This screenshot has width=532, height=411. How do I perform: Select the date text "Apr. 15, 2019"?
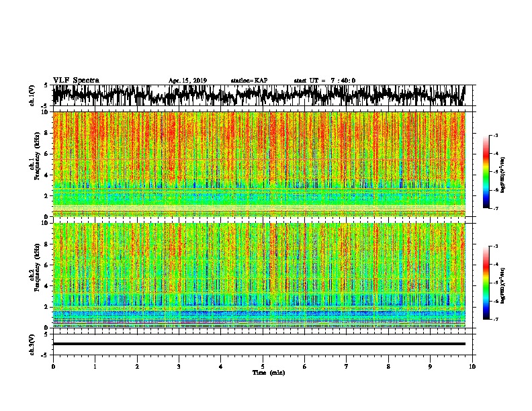[187, 81]
